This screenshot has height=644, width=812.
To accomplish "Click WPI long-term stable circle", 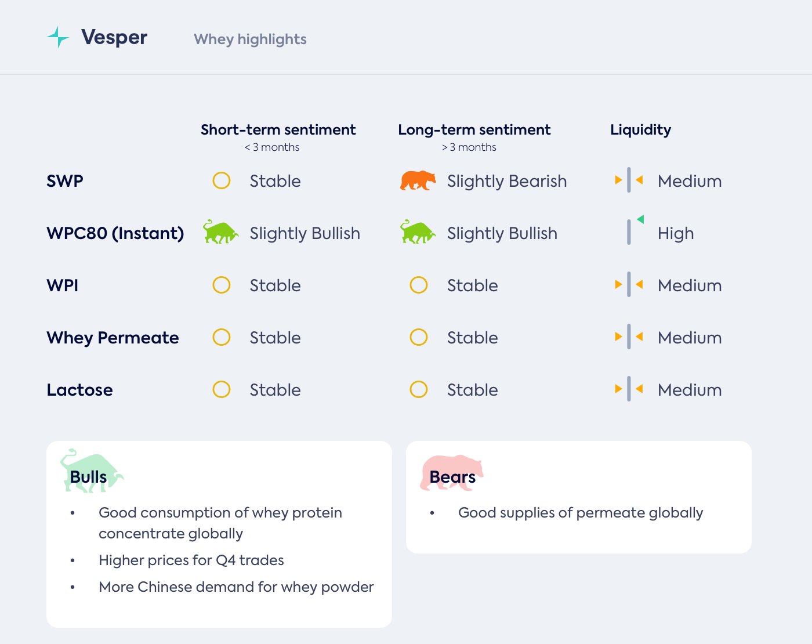I will click(x=419, y=285).
